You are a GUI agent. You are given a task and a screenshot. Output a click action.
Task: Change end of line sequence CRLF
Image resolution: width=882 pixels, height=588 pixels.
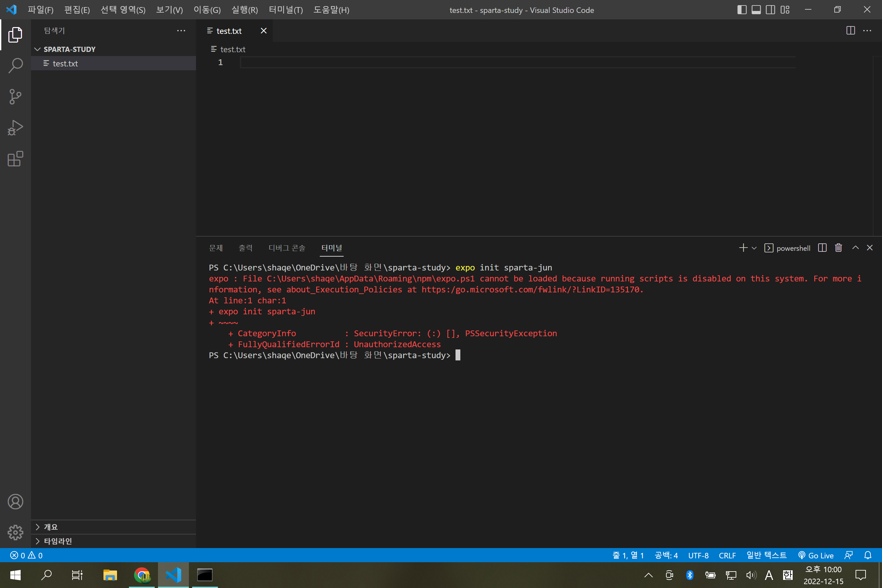(727, 555)
